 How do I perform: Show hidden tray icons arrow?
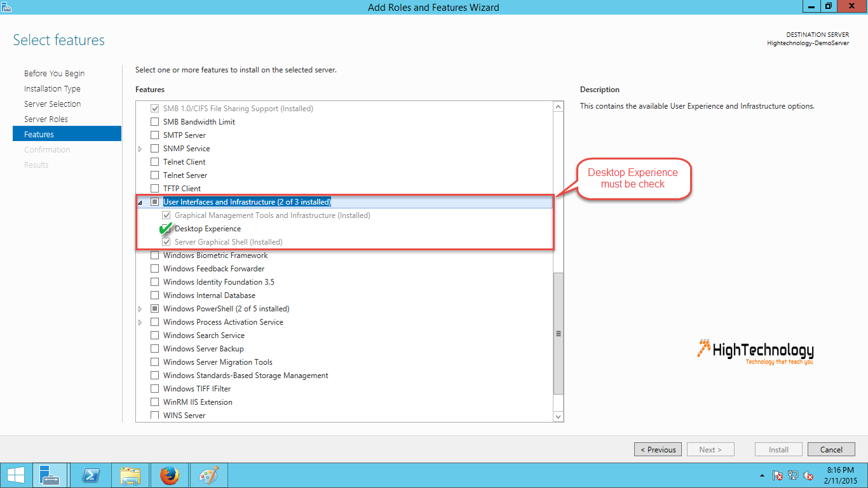point(762,475)
